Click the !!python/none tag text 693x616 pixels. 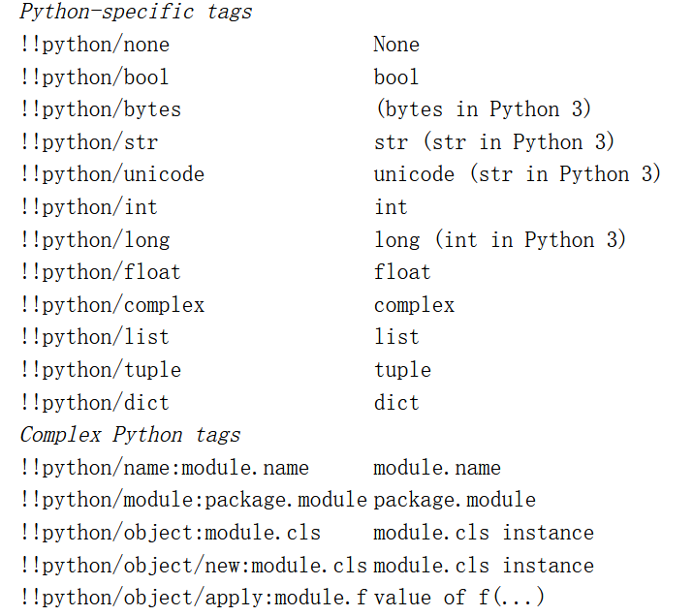pyautogui.click(x=95, y=46)
